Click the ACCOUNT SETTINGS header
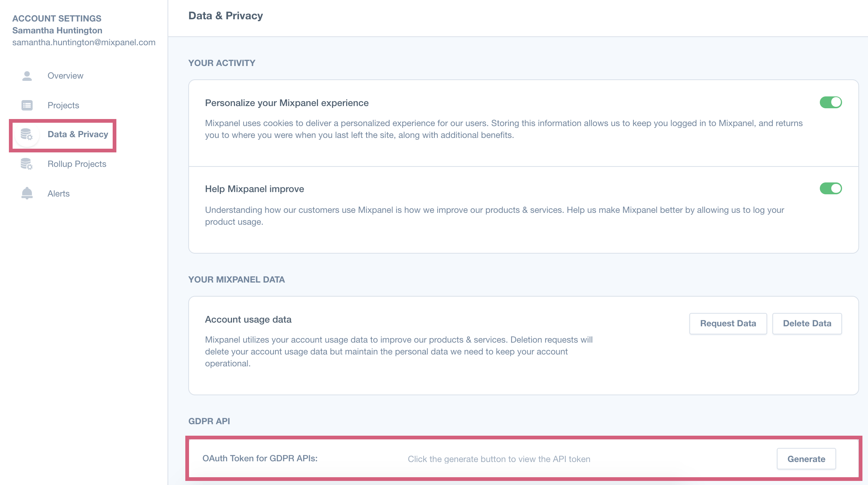This screenshot has height=485, width=868. (x=57, y=19)
